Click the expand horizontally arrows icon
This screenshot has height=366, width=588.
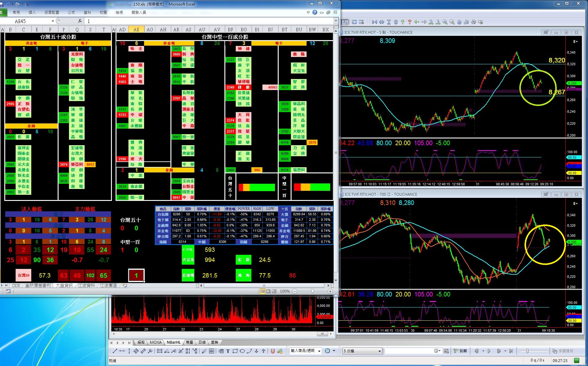click(382, 22)
